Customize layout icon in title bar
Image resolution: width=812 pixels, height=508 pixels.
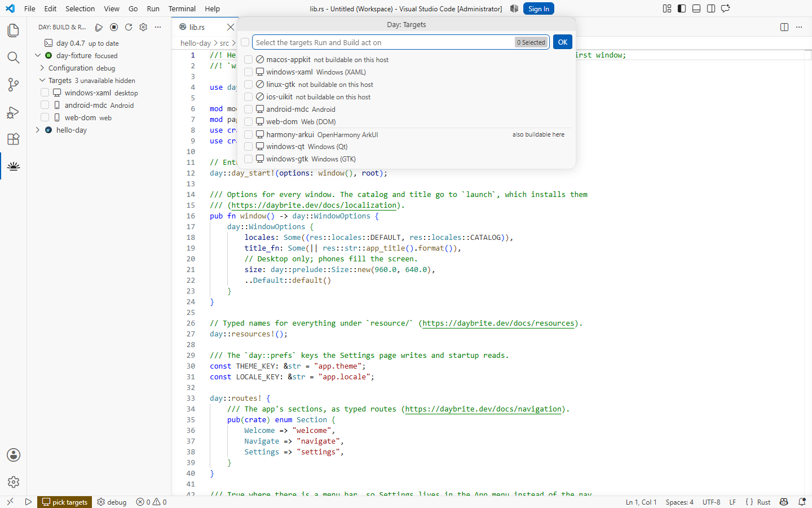click(x=667, y=8)
